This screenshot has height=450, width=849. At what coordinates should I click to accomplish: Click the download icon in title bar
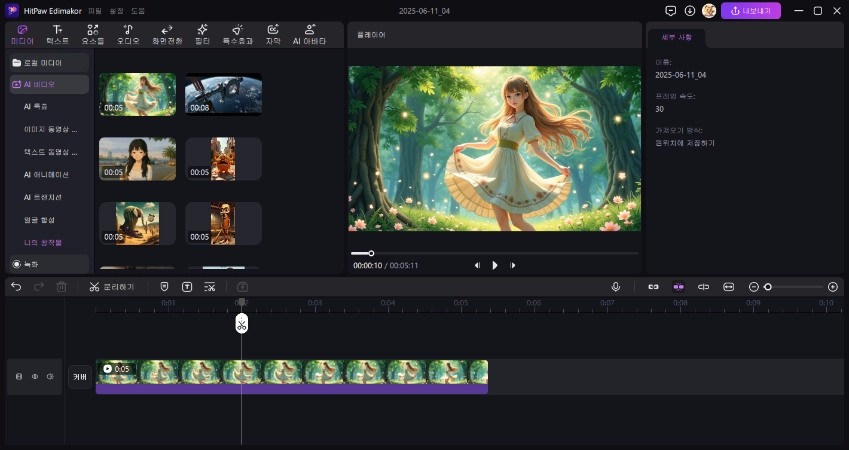690,11
